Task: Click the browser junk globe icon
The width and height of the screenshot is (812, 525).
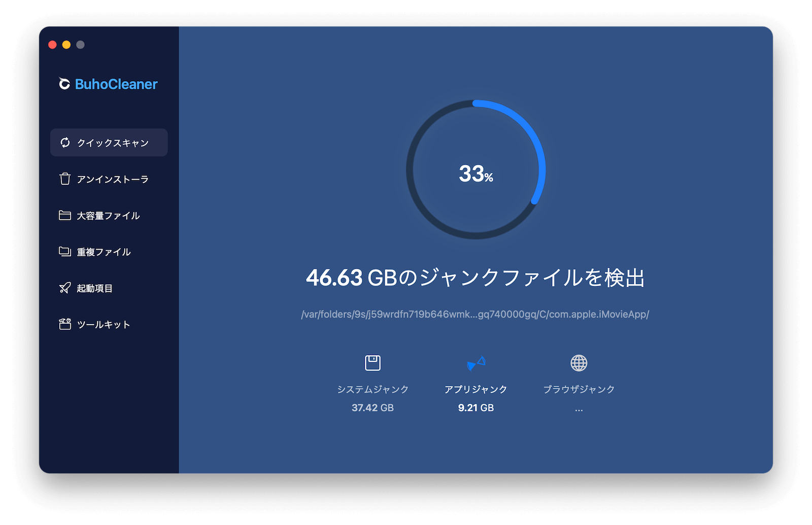Action: [579, 363]
